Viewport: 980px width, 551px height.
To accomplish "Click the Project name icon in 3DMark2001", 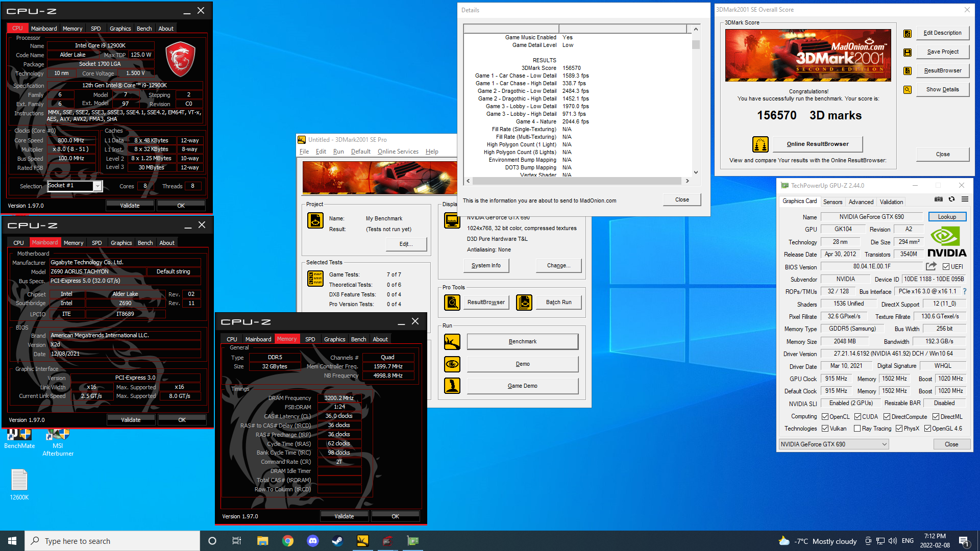I will 315,220.
